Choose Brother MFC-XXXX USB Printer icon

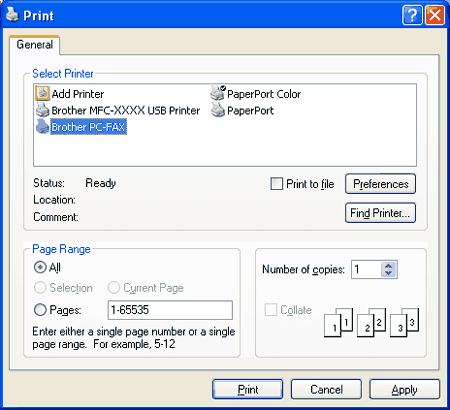click(x=43, y=110)
